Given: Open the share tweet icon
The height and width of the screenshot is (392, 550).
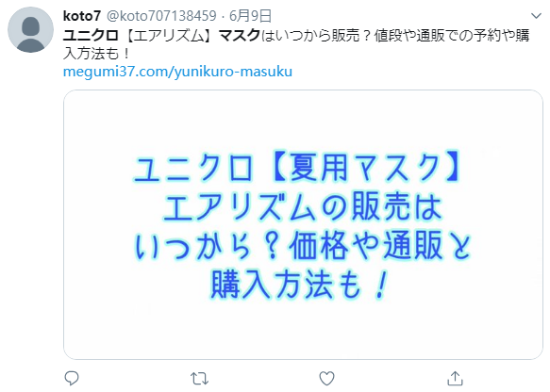Looking at the screenshot, I should [x=456, y=379].
